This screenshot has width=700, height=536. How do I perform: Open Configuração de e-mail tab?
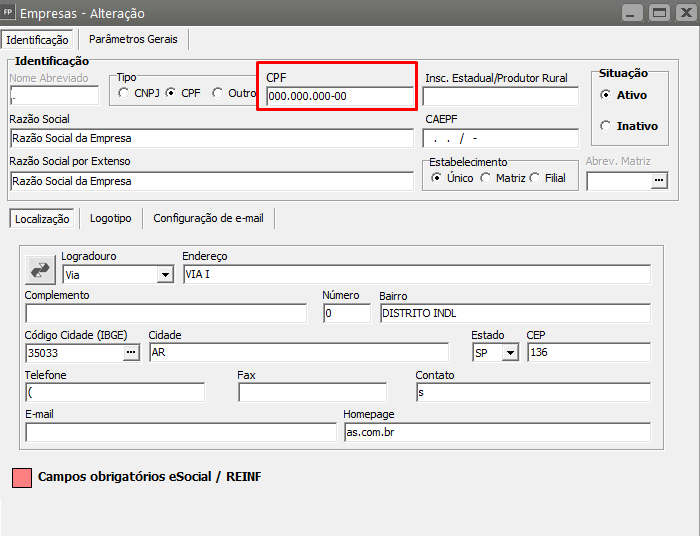pyautogui.click(x=208, y=218)
